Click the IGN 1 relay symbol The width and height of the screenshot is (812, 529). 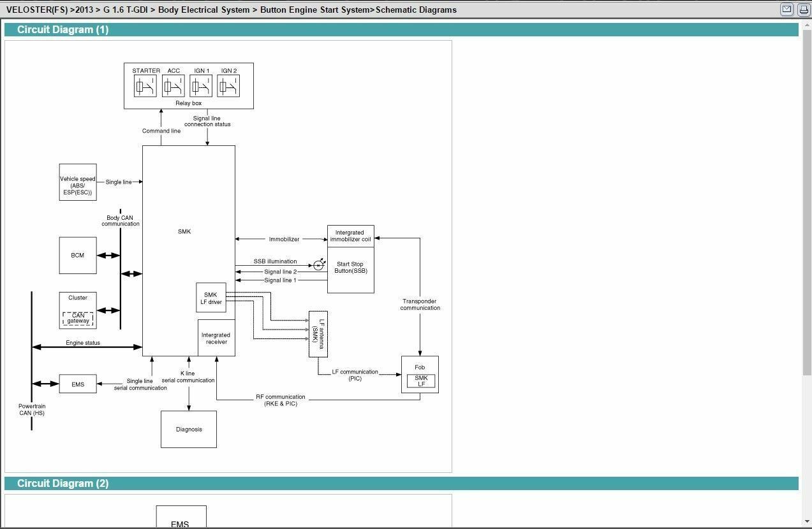[201, 86]
